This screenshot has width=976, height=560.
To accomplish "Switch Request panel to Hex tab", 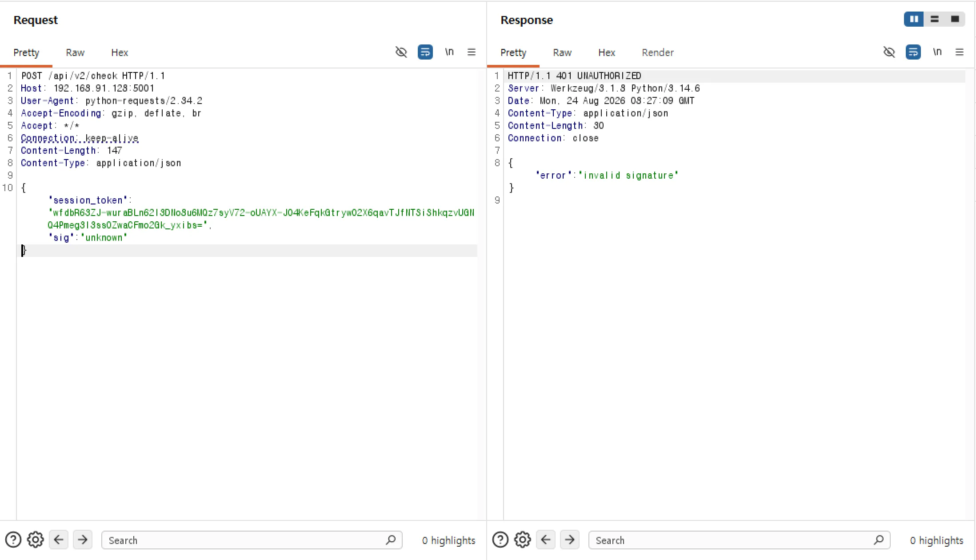I will (x=120, y=52).
